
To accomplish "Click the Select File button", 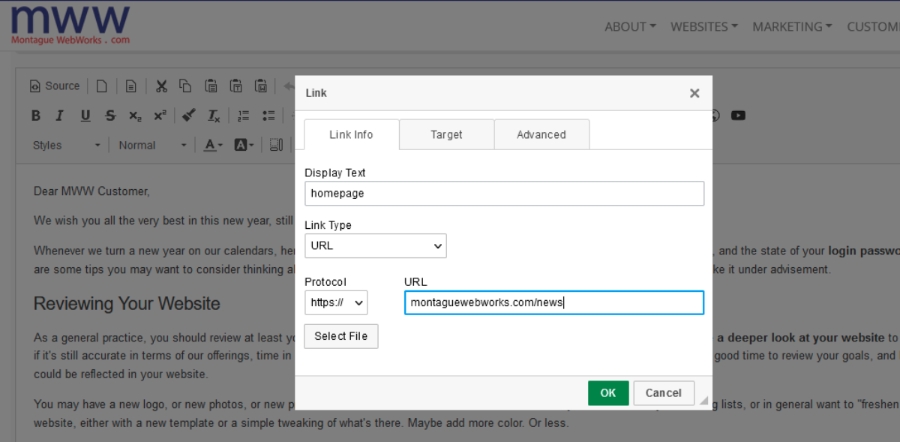I will pos(341,336).
